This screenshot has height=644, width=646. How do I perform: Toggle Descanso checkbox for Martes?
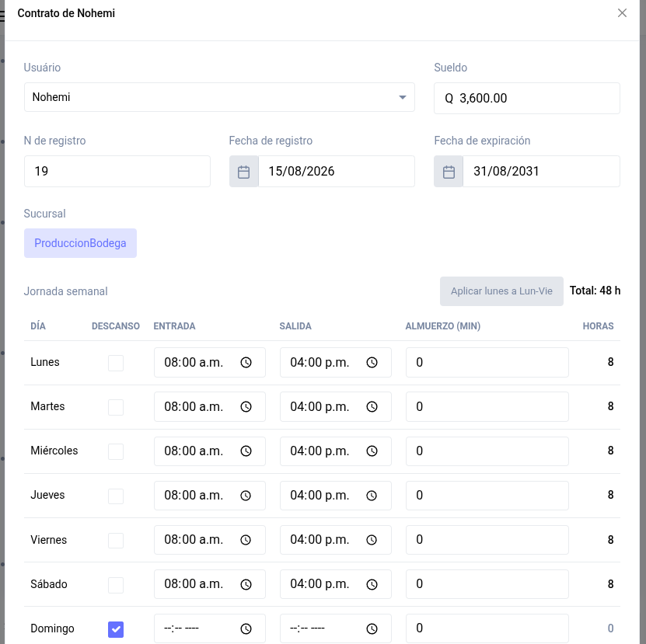point(116,407)
